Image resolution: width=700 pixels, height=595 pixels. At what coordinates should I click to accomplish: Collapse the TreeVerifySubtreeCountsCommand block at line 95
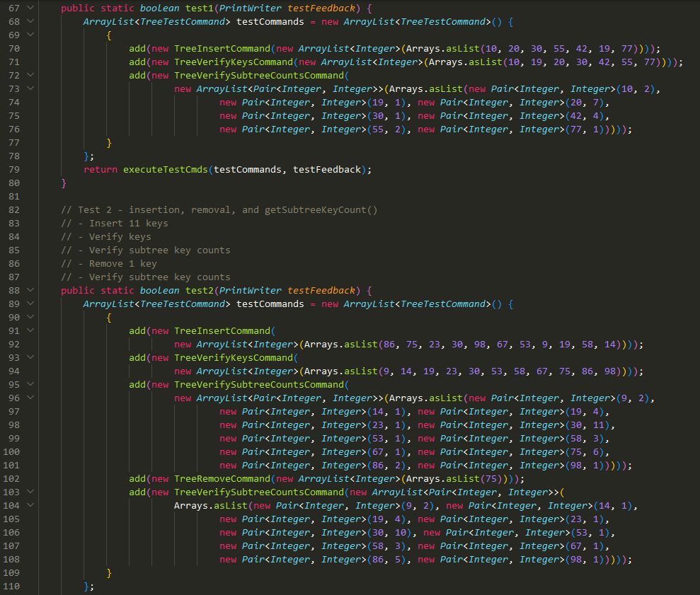coord(31,384)
